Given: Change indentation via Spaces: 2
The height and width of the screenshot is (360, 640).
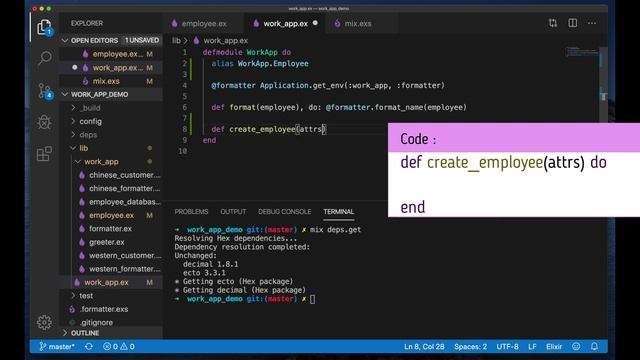Looking at the screenshot, I should (x=470, y=347).
